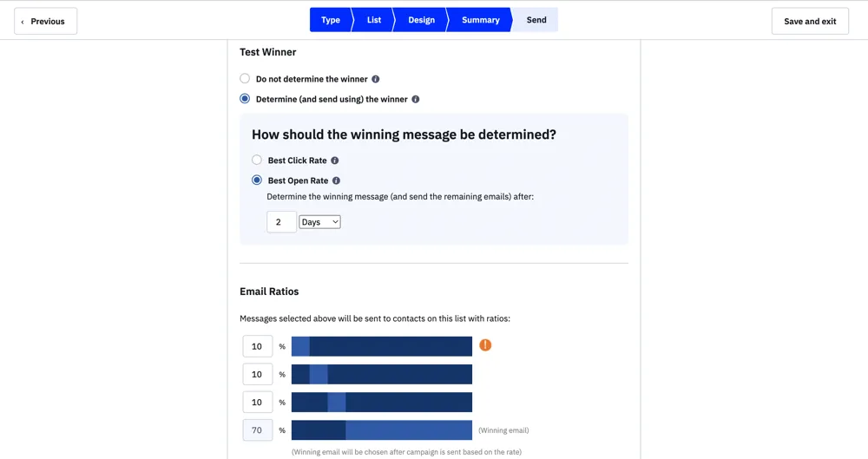Screen dimensions: 868x459
Task: Click info icon beside "Do not determine the winner"
Action: [376, 79]
